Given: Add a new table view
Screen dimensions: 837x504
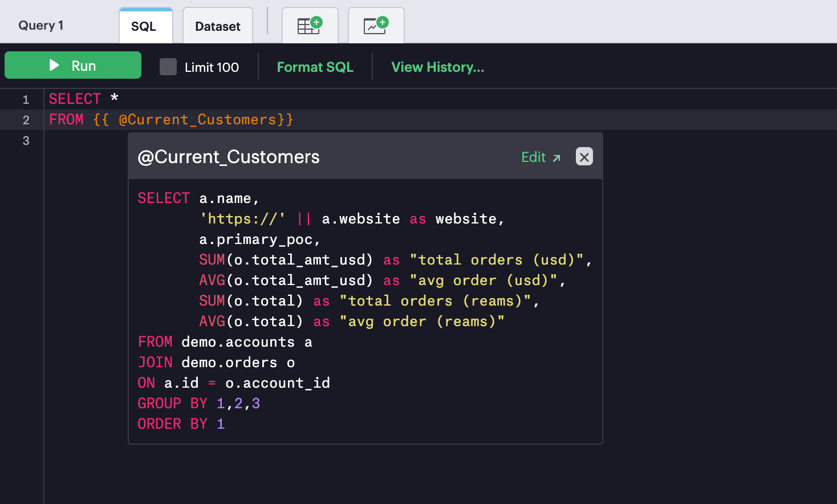Looking at the screenshot, I should coord(310,25).
